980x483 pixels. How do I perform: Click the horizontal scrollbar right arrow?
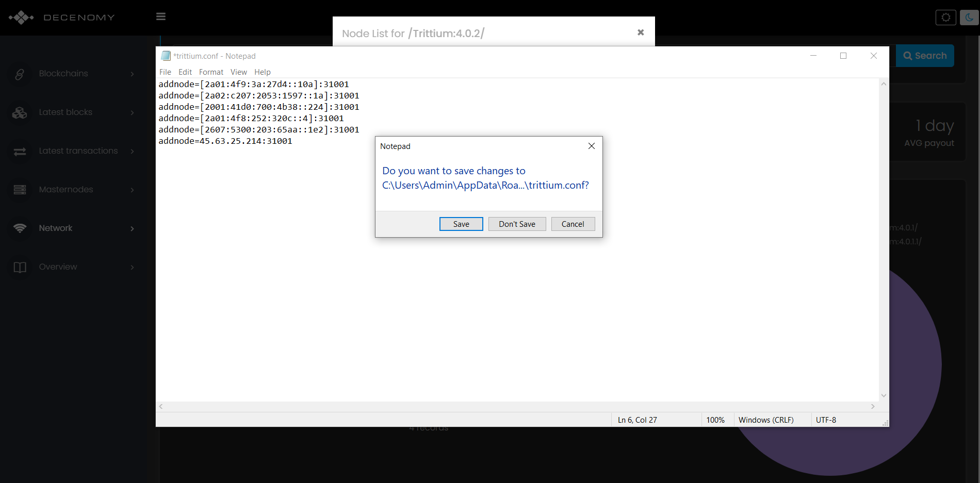click(x=873, y=406)
